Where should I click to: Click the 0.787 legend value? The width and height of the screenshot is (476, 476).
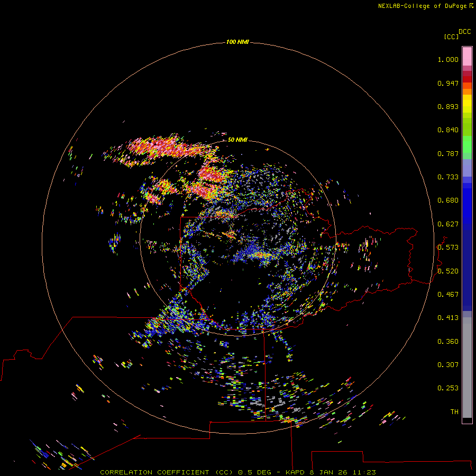click(x=448, y=153)
